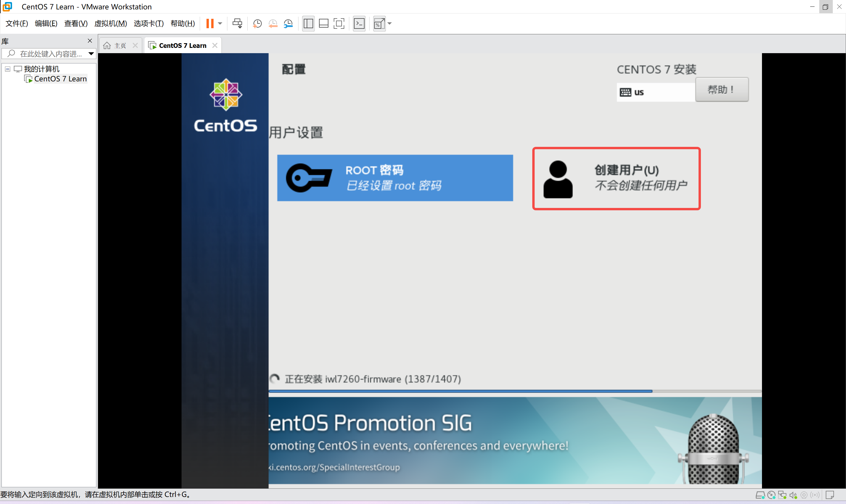
Task: Click the us keyboard layout indicator
Action: click(655, 92)
